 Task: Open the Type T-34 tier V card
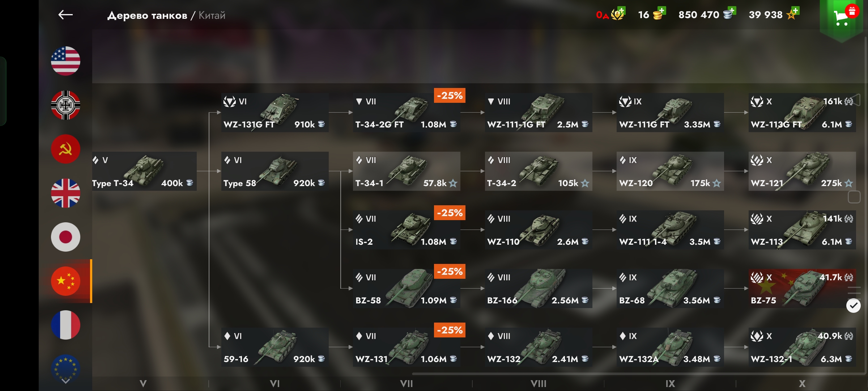(x=144, y=171)
